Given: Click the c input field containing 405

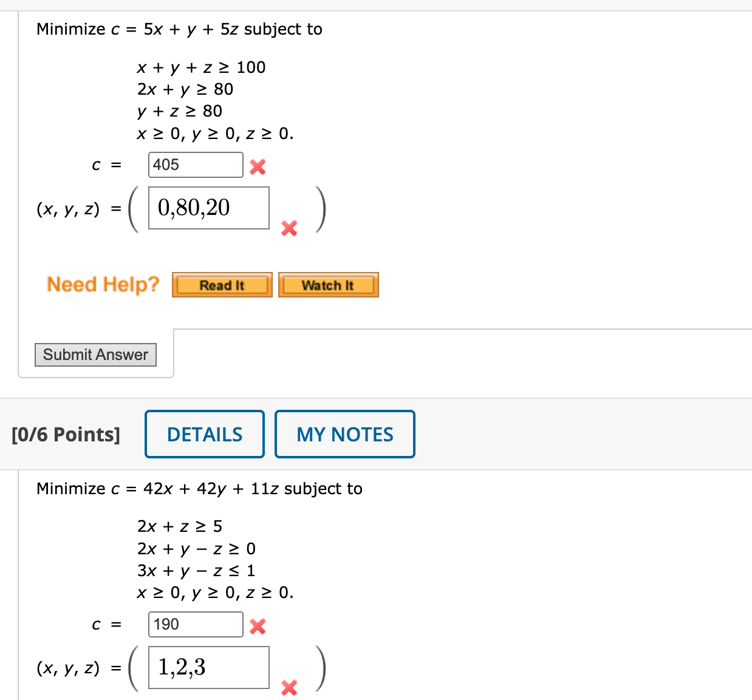Looking at the screenshot, I should 195,165.
